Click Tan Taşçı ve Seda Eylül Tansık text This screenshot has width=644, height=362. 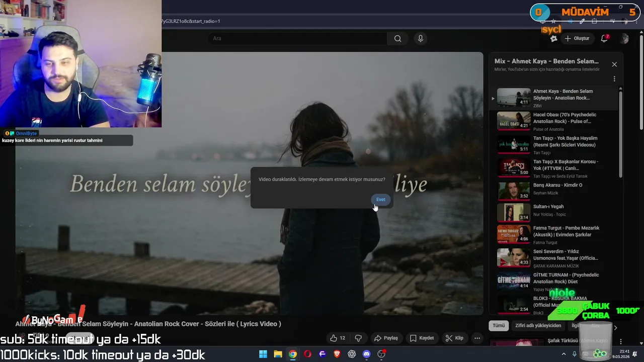[560, 176]
